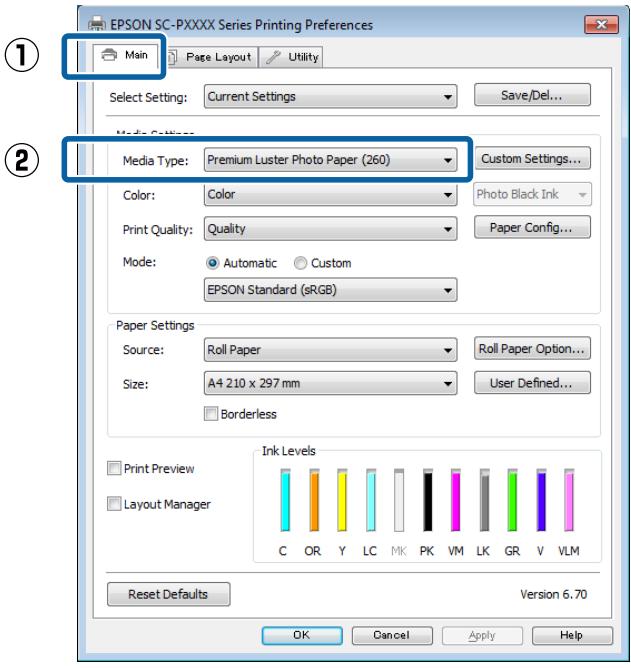Open the Color dropdown
The width and height of the screenshot is (631, 668).
point(330,194)
